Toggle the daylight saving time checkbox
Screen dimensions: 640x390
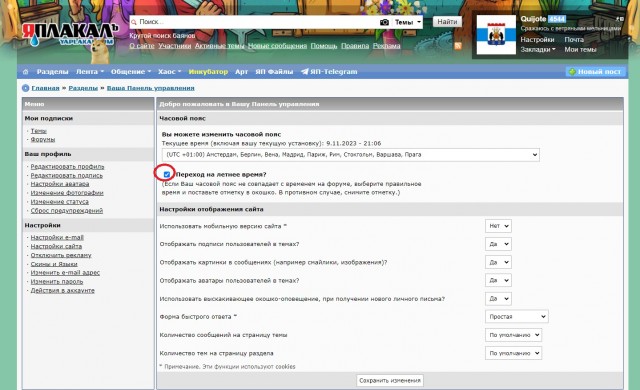pyautogui.click(x=167, y=174)
